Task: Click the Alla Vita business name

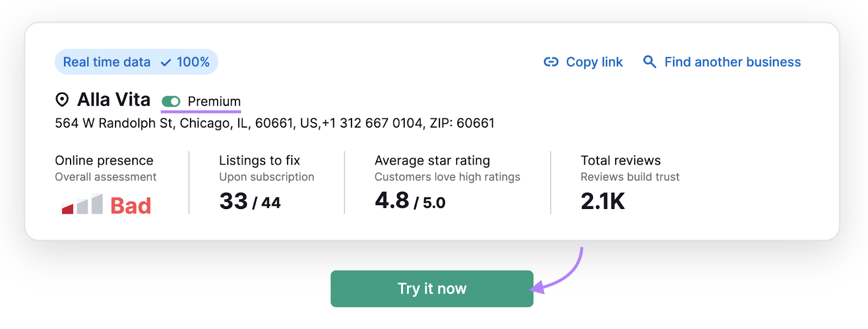Action: (114, 100)
